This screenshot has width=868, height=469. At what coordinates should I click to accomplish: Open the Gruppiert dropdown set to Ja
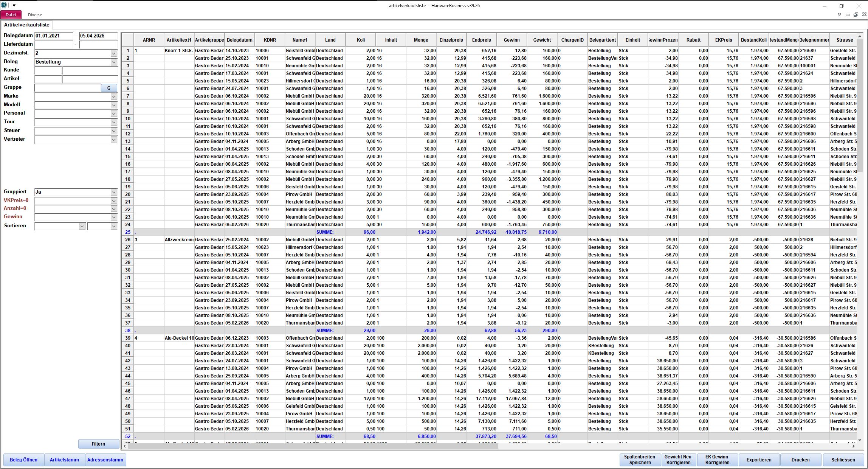[113, 192]
